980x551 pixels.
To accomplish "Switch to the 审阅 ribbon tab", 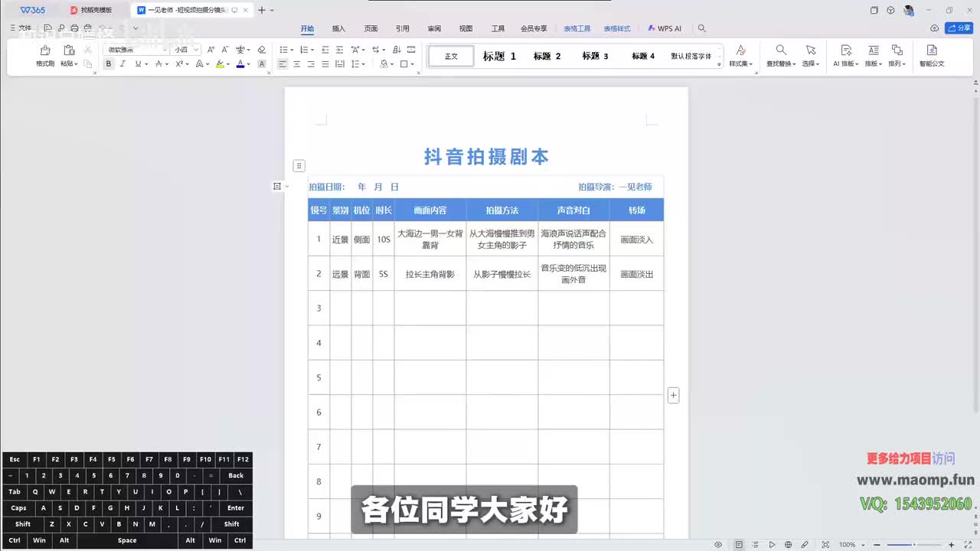I will point(434,28).
